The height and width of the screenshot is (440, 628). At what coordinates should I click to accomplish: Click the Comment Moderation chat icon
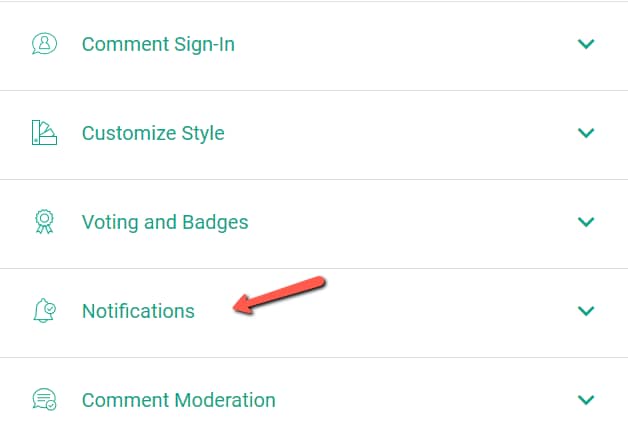tap(44, 399)
